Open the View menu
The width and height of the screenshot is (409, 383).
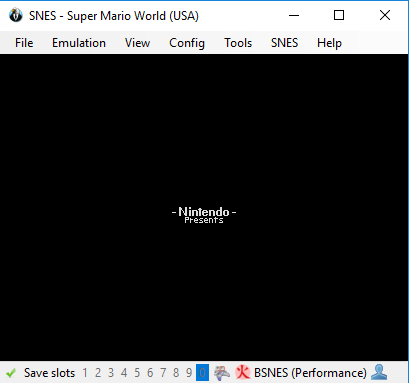[x=137, y=43]
